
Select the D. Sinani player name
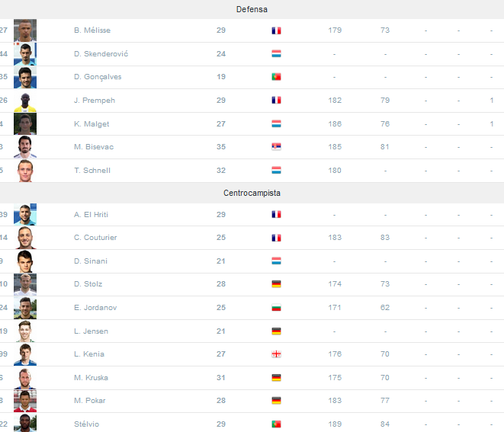pyautogui.click(x=91, y=261)
